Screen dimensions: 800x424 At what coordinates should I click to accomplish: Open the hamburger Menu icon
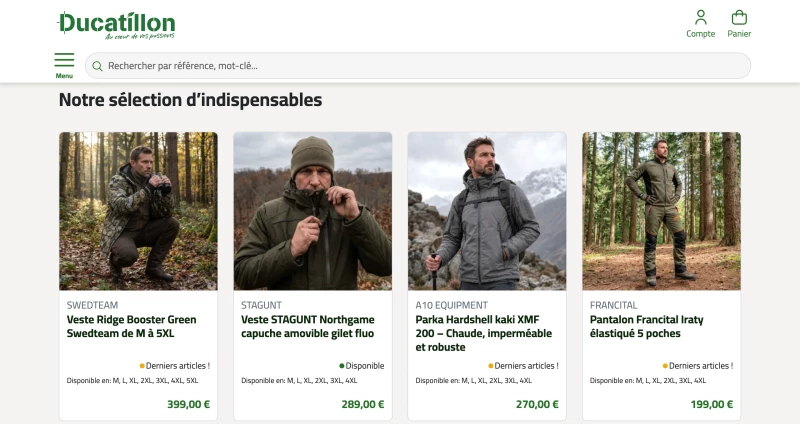pyautogui.click(x=64, y=65)
